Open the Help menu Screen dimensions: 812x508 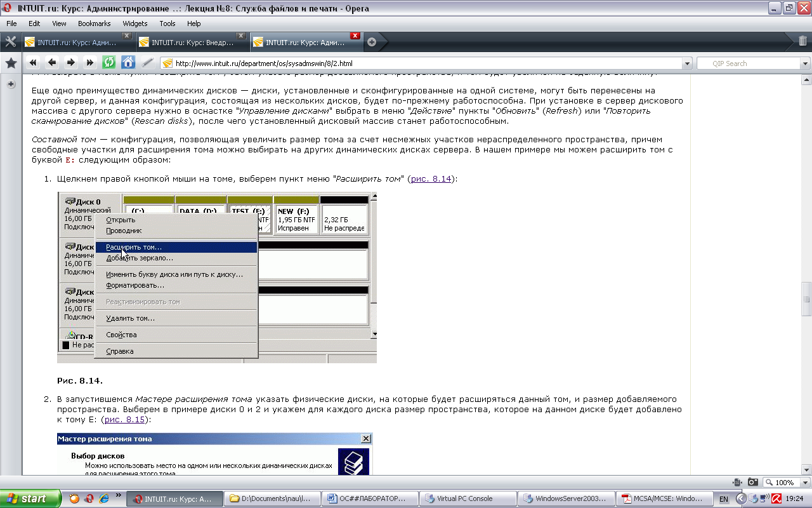(x=194, y=23)
